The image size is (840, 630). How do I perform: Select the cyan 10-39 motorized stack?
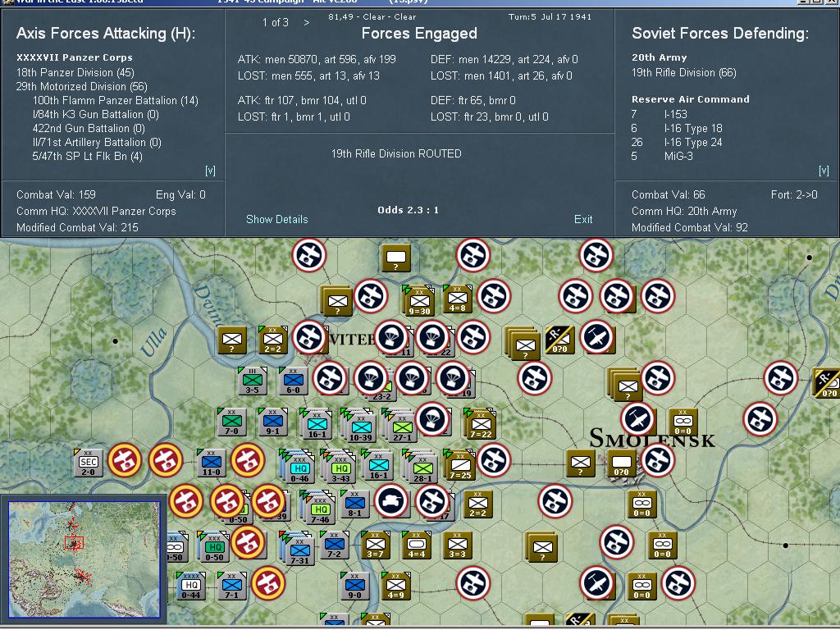click(x=359, y=426)
